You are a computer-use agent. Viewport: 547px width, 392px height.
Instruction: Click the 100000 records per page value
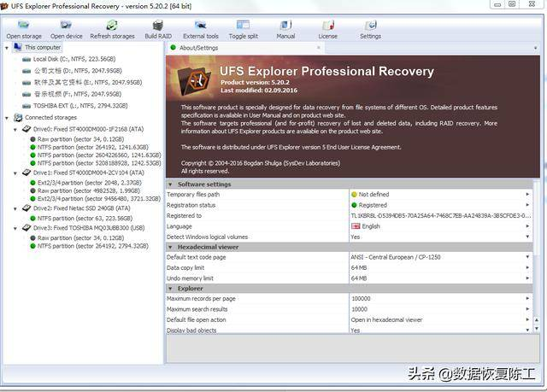tap(361, 299)
